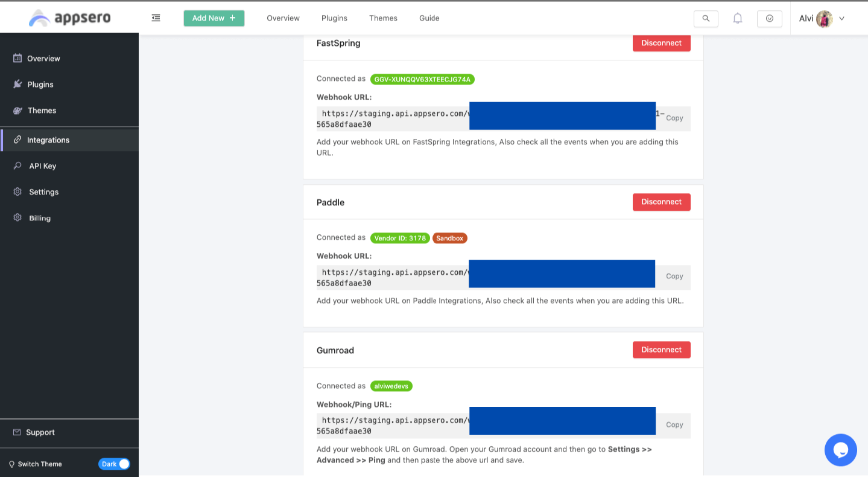
Task: Click the Gumroad card title
Action: click(335, 350)
